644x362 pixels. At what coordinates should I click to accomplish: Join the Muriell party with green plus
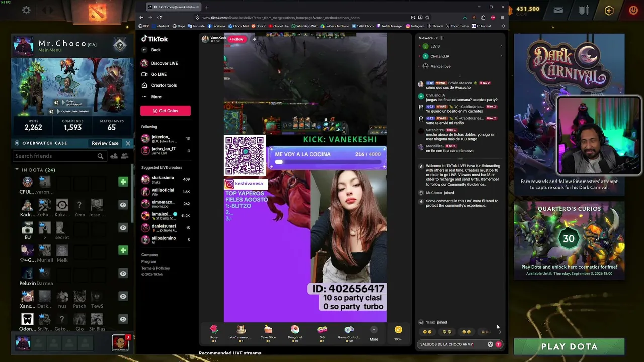[x=123, y=250]
